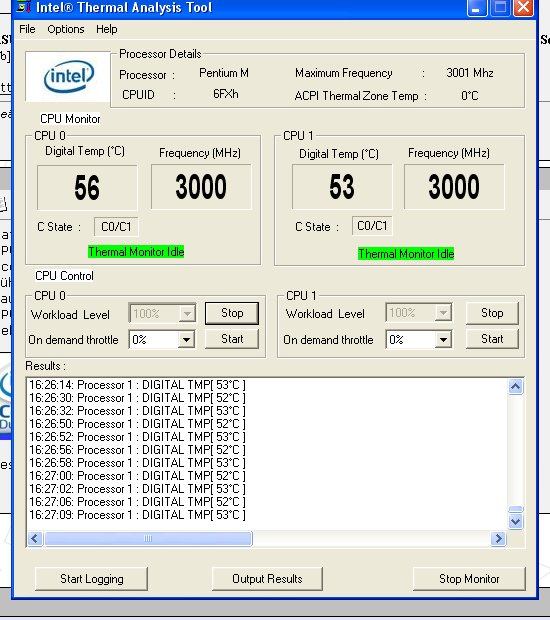Screen dimensions: 550x620
Task: Select the CPU 0 digital temp value 56
Action: 87,188
